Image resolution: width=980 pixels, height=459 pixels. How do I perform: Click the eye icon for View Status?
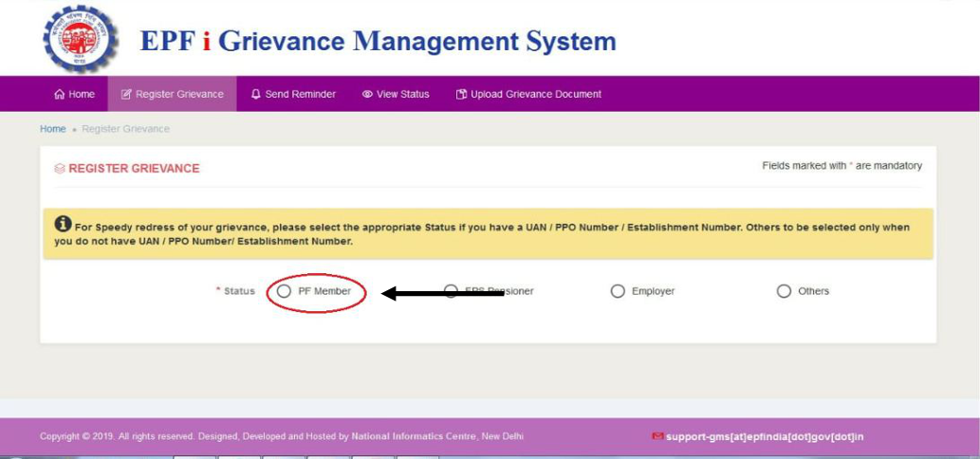coord(367,95)
